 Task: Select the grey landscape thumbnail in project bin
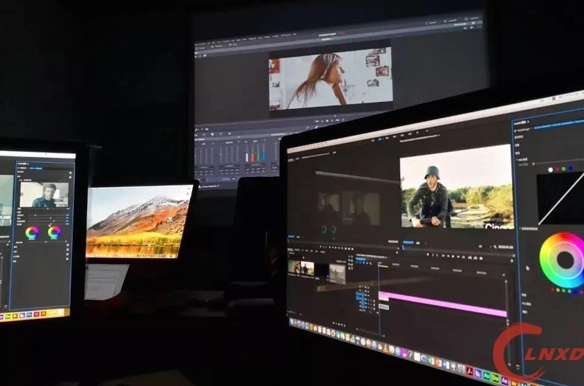coord(337,274)
